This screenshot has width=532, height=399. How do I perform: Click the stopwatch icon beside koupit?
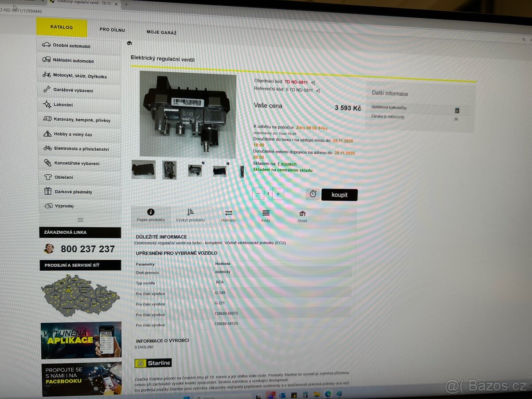pos(313,194)
